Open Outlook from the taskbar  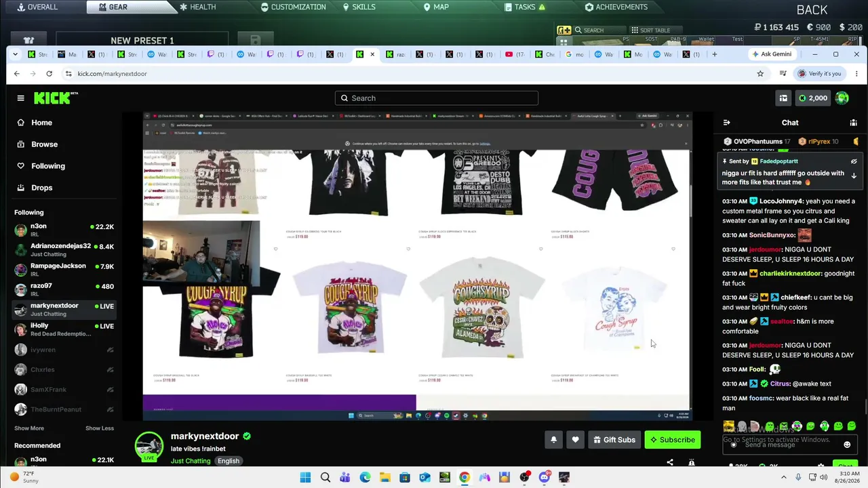click(x=425, y=477)
